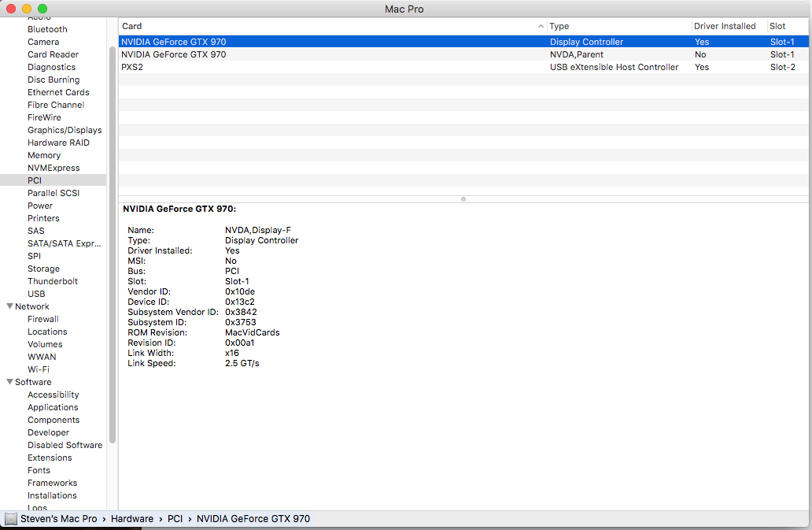Sort table by Slot column header

787,27
